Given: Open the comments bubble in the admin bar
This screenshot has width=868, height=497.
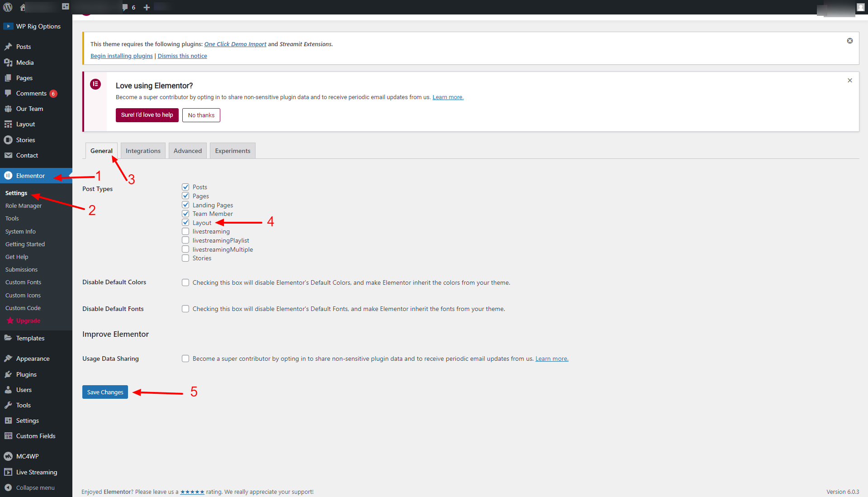Looking at the screenshot, I should (x=125, y=7).
